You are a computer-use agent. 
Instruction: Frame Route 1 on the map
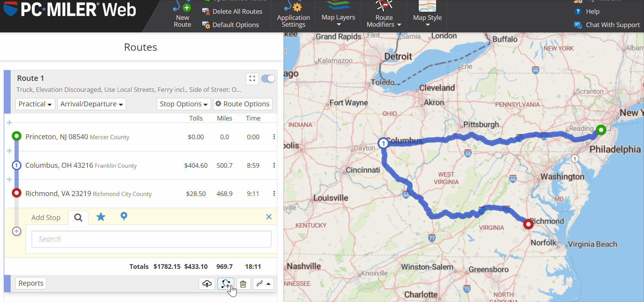252,79
